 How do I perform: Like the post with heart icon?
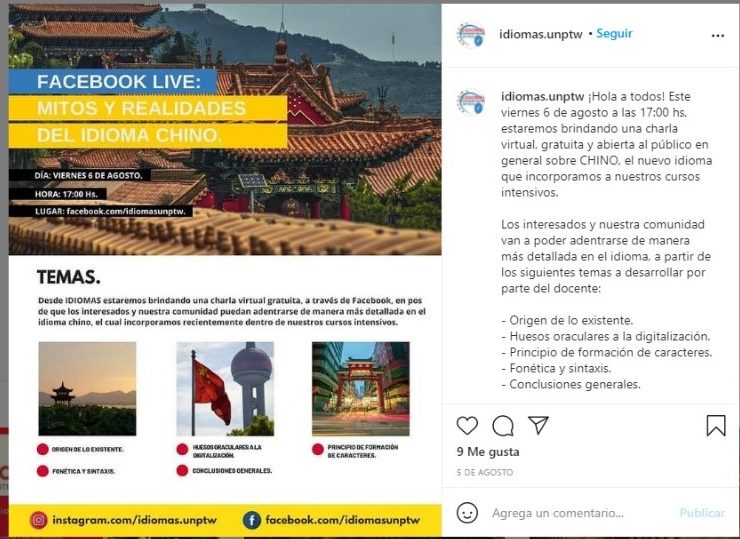(x=467, y=426)
